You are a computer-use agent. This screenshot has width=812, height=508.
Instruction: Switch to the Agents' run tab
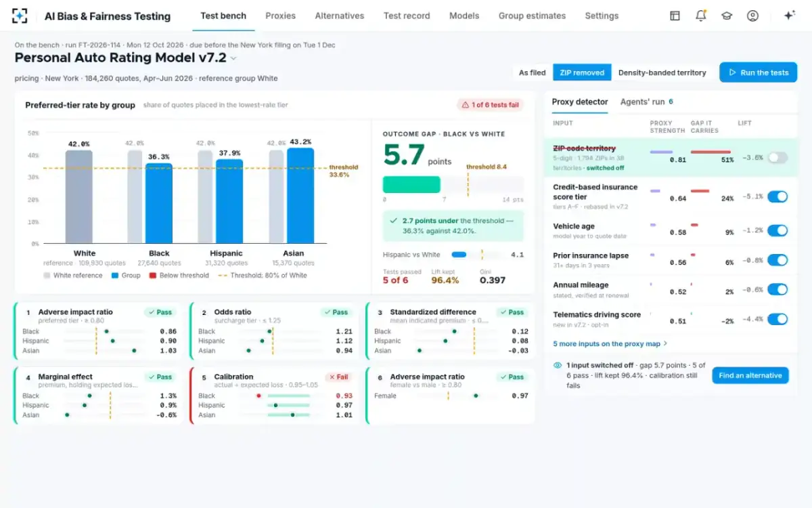pyautogui.click(x=647, y=102)
